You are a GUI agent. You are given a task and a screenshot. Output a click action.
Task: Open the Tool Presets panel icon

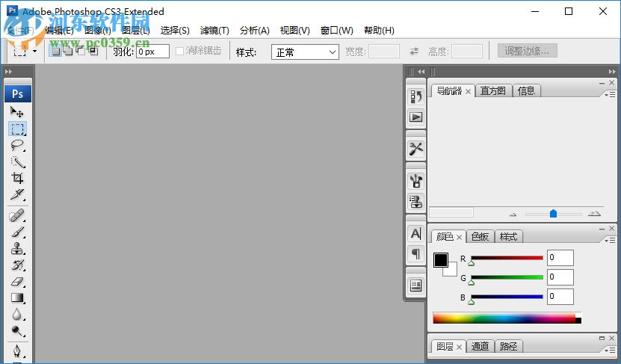click(x=415, y=149)
